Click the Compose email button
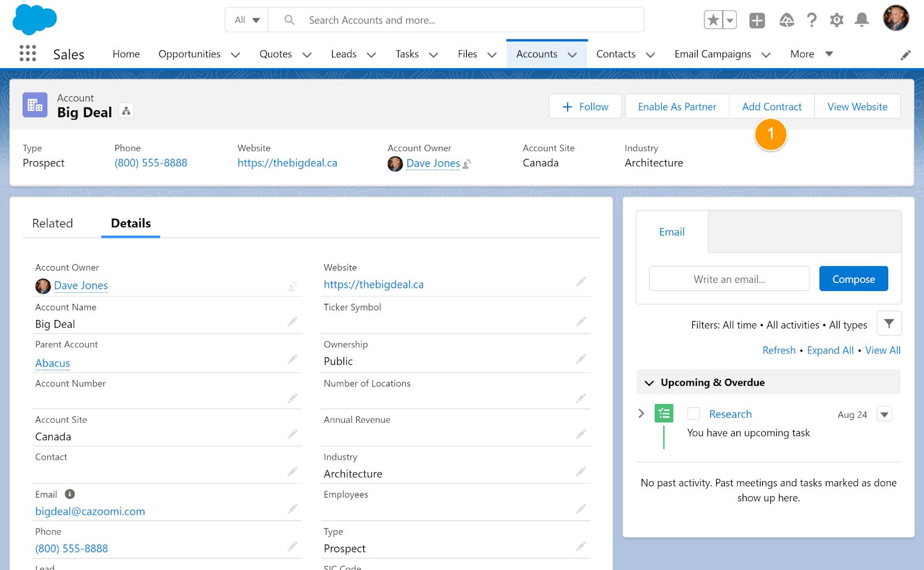Image resolution: width=924 pixels, height=570 pixels. pos(853,280)
